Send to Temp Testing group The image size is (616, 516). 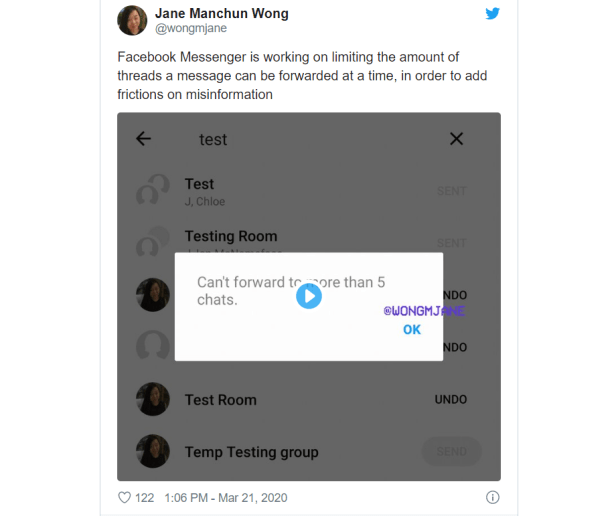[x=451, y=452]
